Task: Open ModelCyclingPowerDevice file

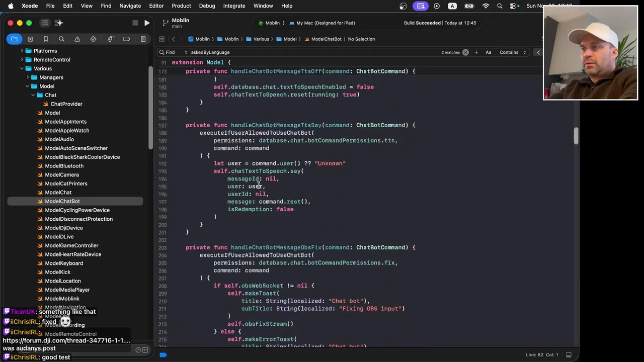Action: point(77,210)
